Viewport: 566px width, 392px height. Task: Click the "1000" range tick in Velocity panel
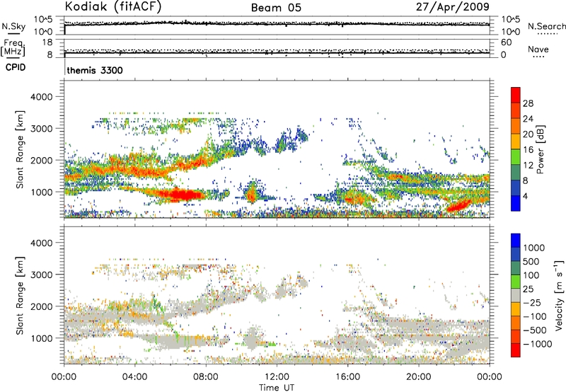pos(42,338)
